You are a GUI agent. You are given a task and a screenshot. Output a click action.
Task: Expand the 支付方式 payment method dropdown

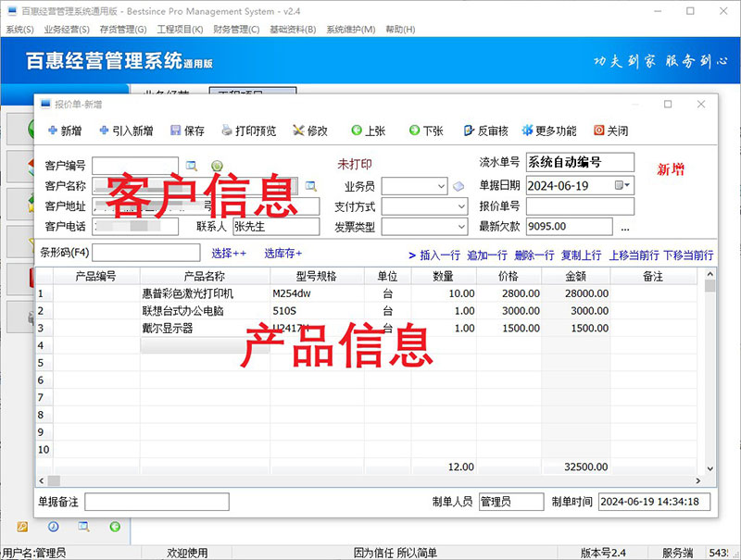pos(462,206)
